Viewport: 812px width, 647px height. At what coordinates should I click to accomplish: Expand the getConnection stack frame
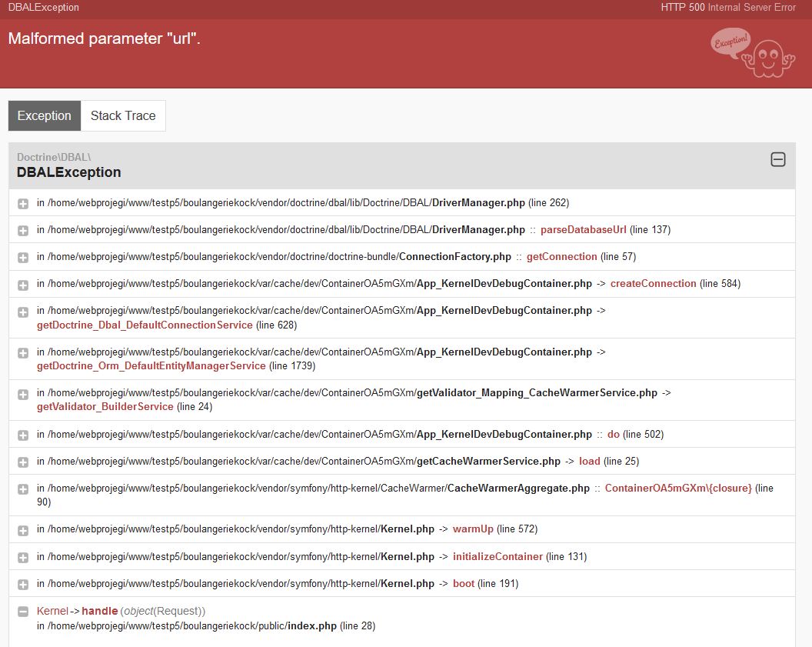(24, 256)
